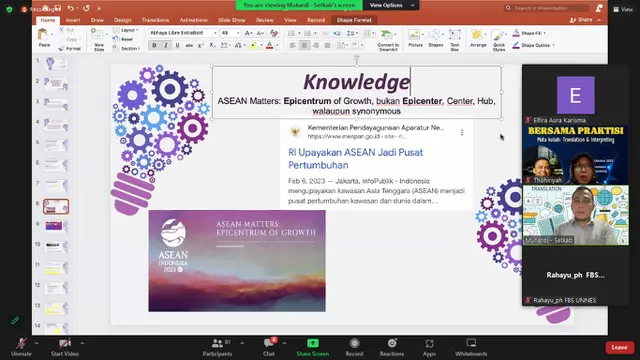Toggle center text alignment

pos(304,45)
